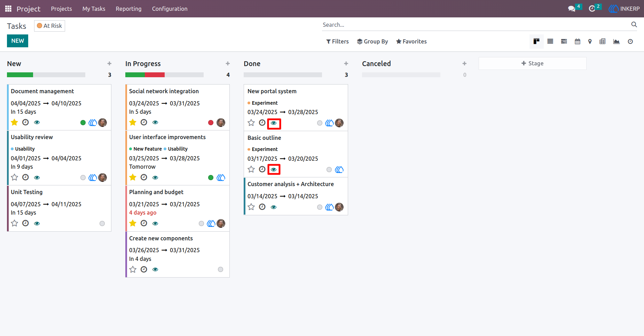Click the red segment of In Progress progress bar
Viewport: 644px width, 336px height.
click(x=155, y=75)
